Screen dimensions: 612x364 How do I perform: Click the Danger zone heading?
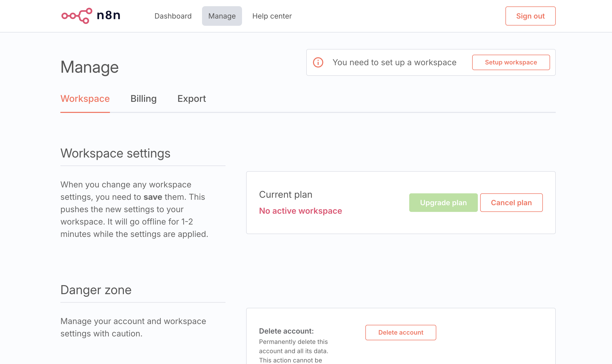coord(96,290)
